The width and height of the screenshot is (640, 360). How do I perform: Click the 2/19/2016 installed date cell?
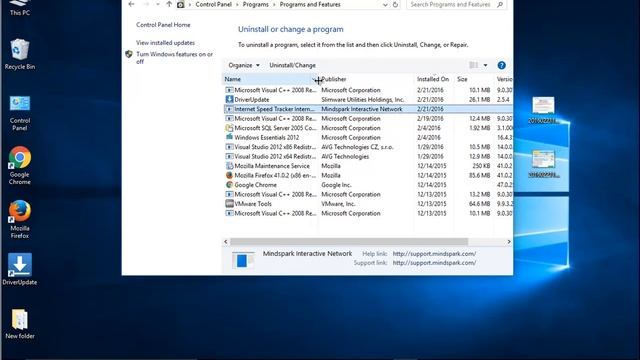430,119
